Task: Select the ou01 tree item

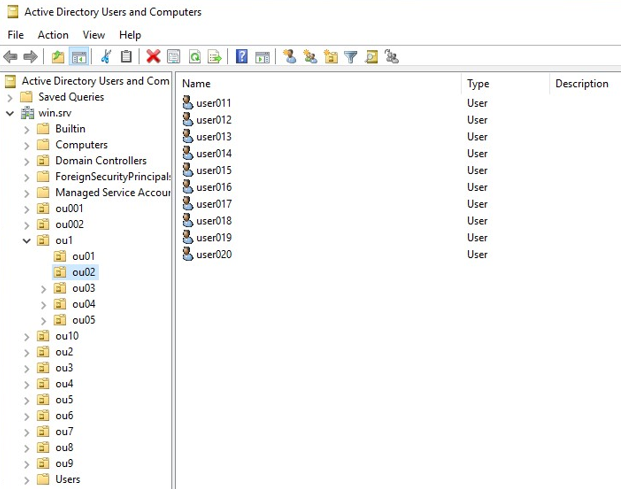Action: click(x=83, y=257)
